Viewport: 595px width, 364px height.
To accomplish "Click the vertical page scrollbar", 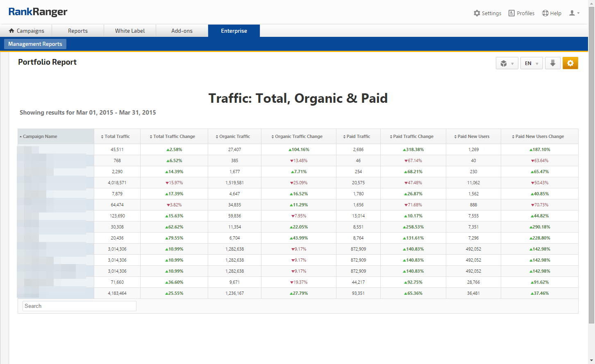I will click(591, 164).
